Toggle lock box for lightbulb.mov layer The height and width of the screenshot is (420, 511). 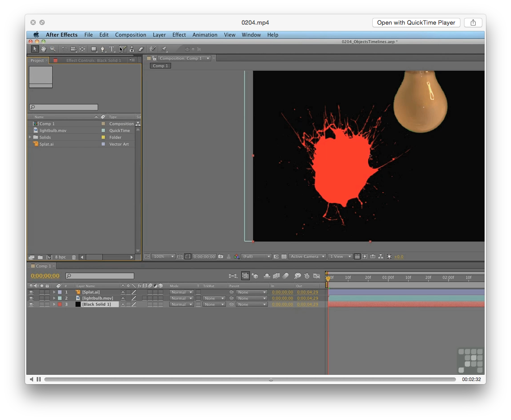[x=47, y=298]
